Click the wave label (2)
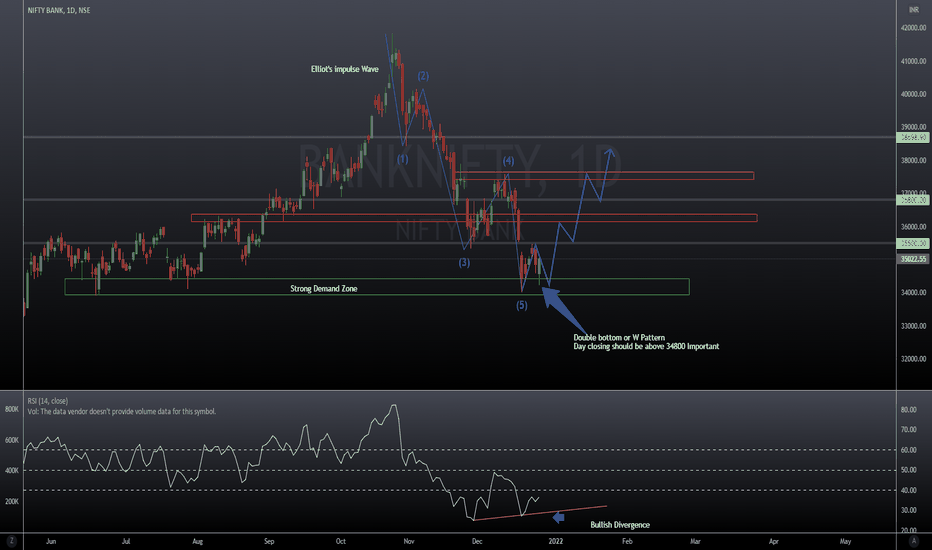932x550 pixels. tap(423, 76)
